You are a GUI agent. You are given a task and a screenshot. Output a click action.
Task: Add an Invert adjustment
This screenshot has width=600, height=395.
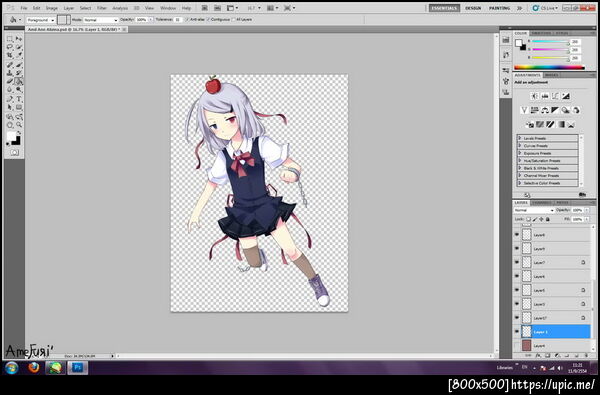pyautogui.click(x=530, y=124)
